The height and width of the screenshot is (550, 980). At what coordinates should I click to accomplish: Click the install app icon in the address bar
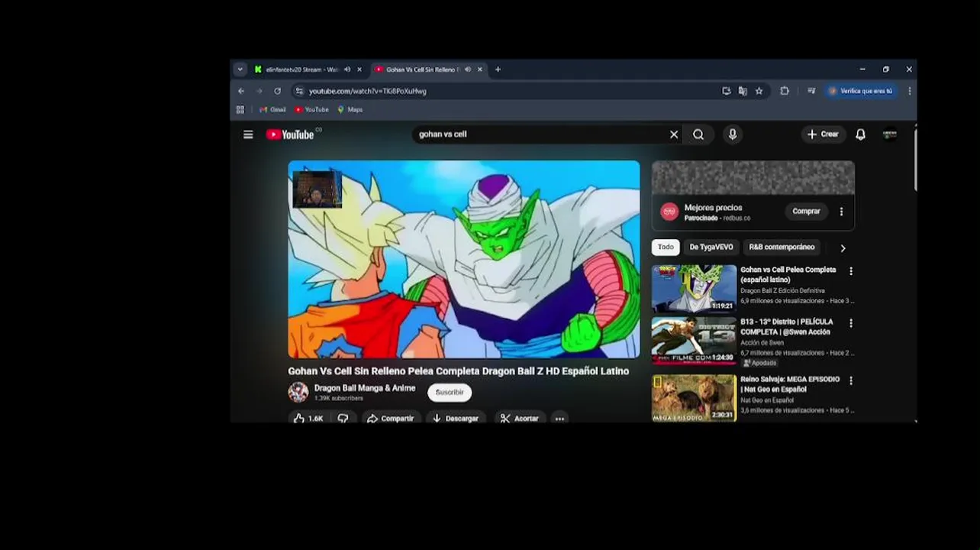pyautogui.click(x=727, y=91)
